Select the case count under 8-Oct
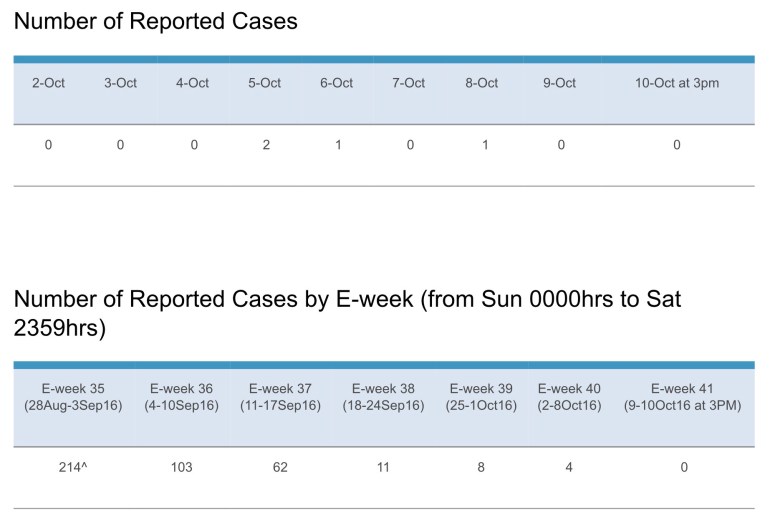This screenshot has width=770, height=517. [482, 145]
